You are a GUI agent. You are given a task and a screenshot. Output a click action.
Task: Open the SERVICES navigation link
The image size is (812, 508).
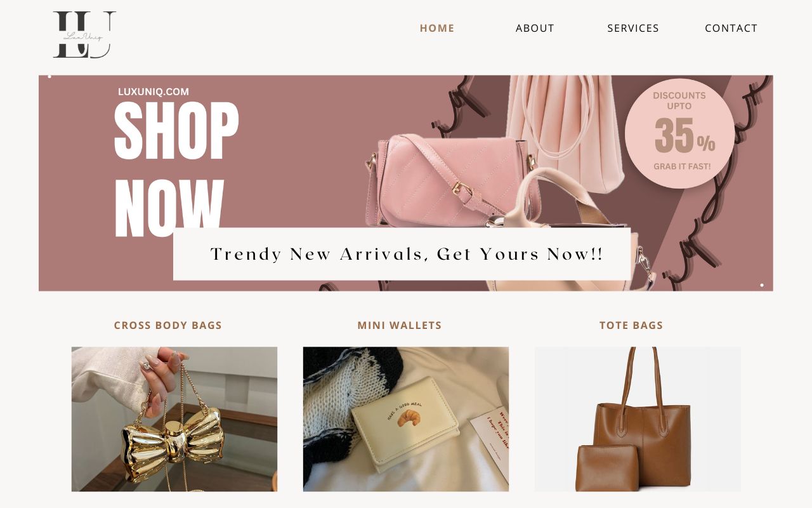click(x=633, y=28)
